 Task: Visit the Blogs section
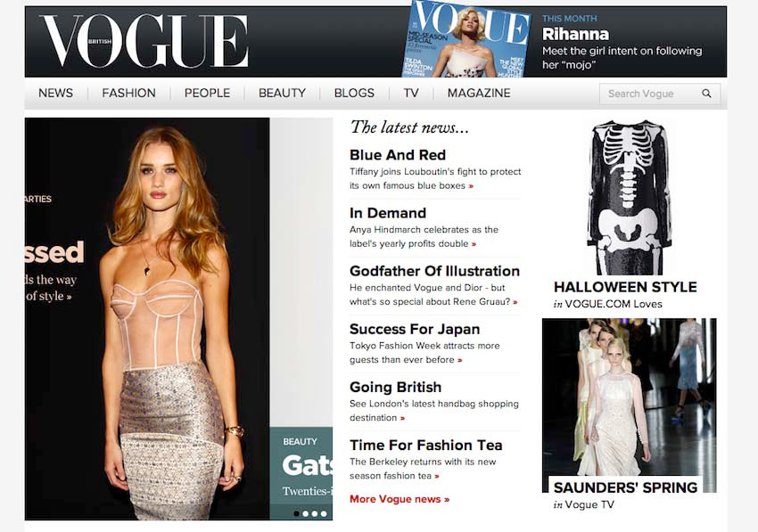pyautogui.click(x=354, y=93)
